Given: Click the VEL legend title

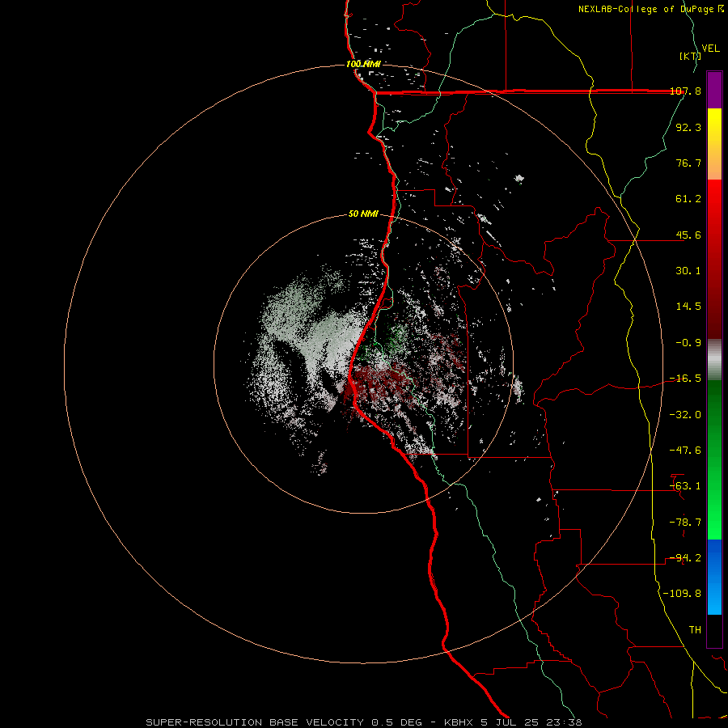Looking at the screenshot, I should (710, 49).
